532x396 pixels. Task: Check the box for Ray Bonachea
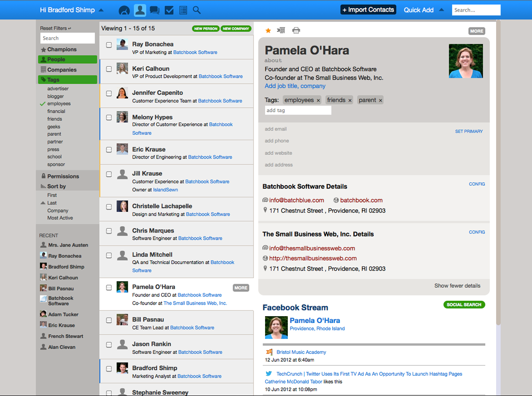(109, 45)
